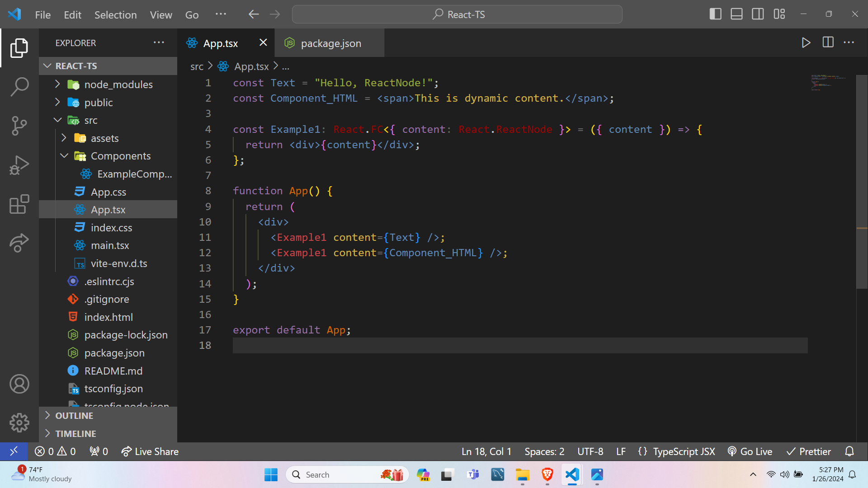Switch to the package.json tab
868x488 pixels.
[330, 43]
